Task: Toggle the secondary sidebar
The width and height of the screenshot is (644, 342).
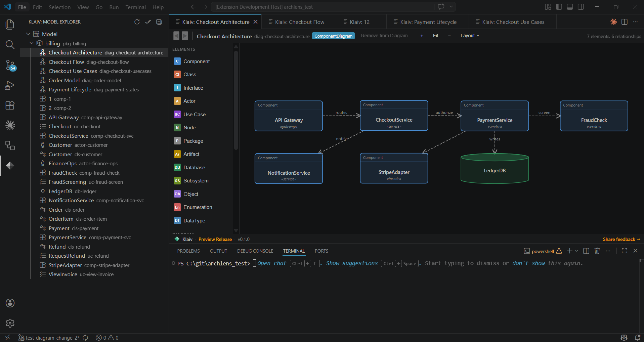Action: coord(581,7)
